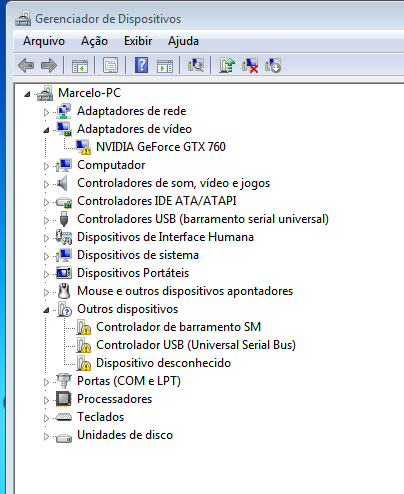This screenshot has width=404, height=494.
Task: Click the blue Help question mark icon
Action: [142, 65]
